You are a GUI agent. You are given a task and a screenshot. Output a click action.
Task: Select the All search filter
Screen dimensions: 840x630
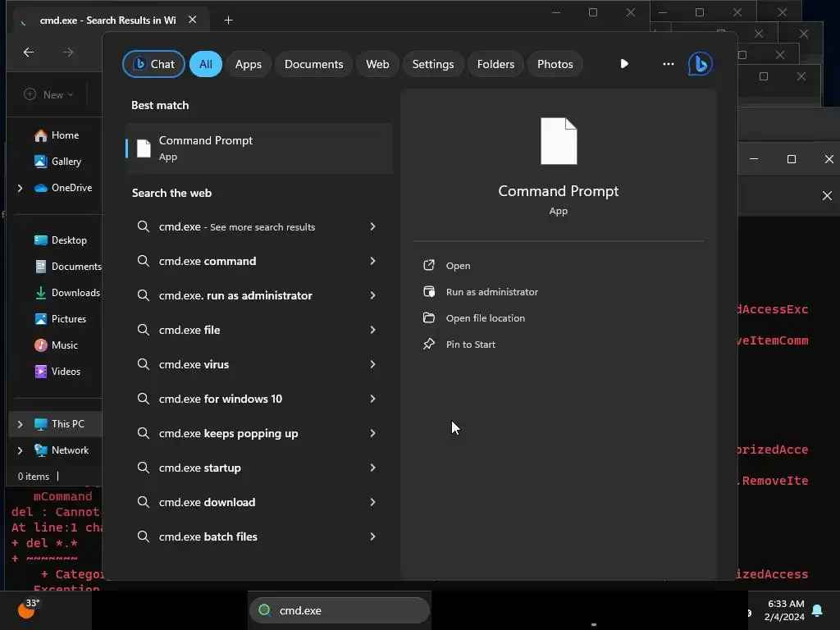point(206,64)
